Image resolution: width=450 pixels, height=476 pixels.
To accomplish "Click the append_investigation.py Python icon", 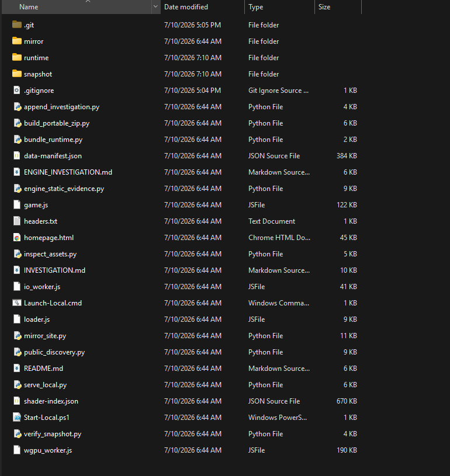I will (17, 106).
